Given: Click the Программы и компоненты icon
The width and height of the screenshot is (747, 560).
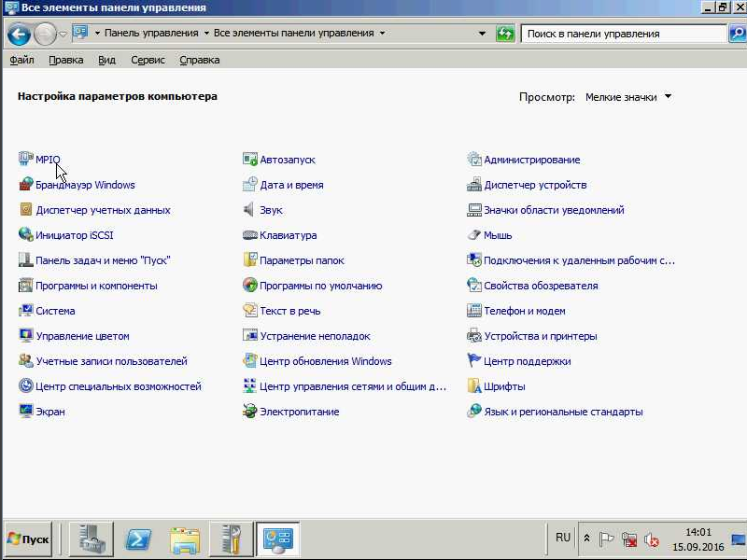Looking at the screenshot, I should coord(26,286).
